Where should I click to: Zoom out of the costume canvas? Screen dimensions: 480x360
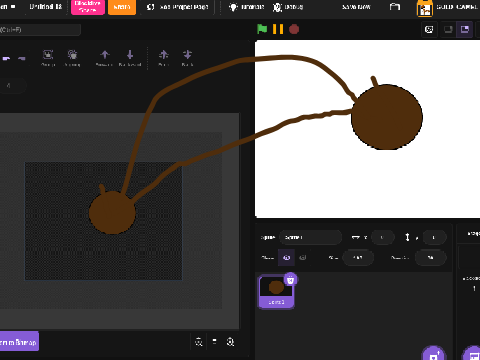[199, 342]
